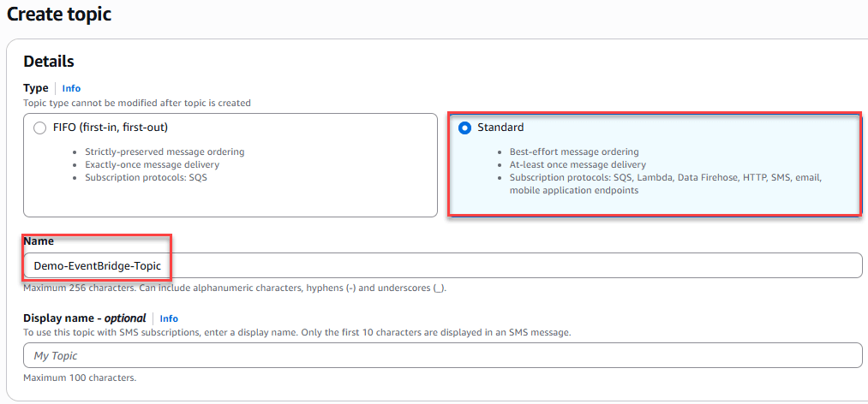
Task: Click the Create topic page heading
Action: click(60, 15)
